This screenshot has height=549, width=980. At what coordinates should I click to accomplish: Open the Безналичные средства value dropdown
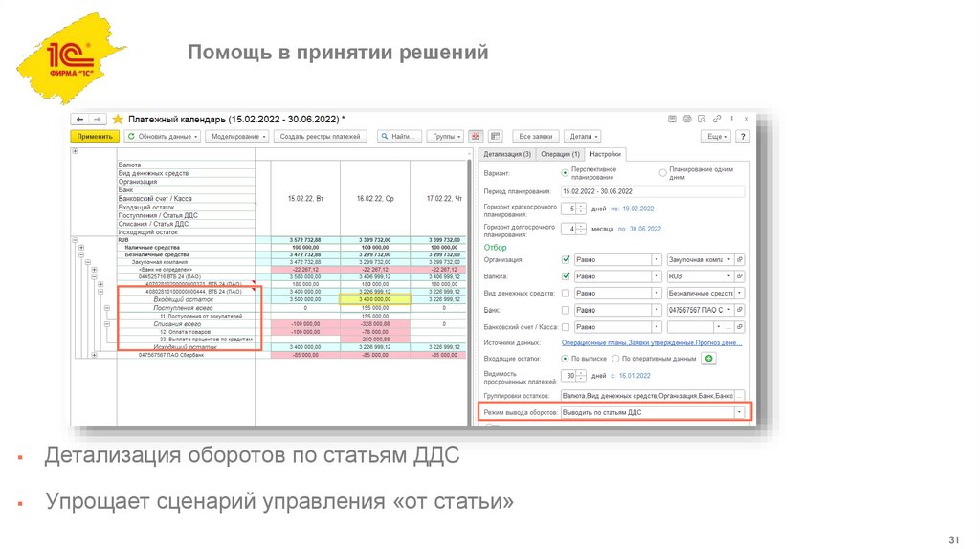[x=740, y=293]
